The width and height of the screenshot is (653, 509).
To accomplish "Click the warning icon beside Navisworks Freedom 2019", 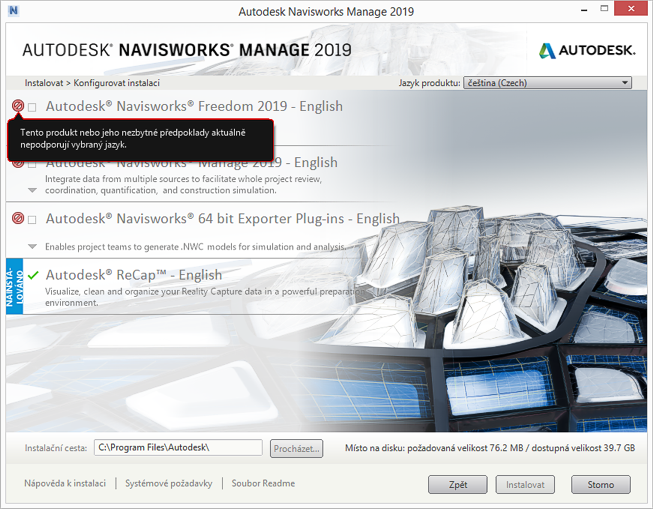I will (18, 106).
